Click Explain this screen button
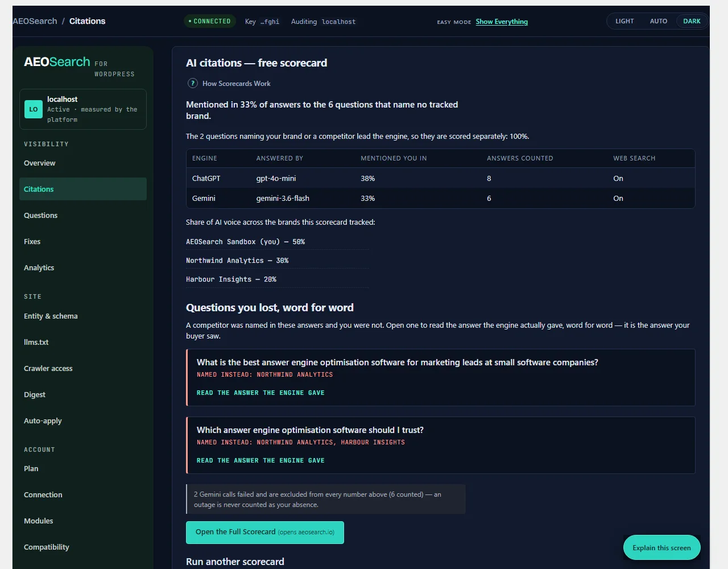Viewport: 728px width, 569px height. point(661,547)
